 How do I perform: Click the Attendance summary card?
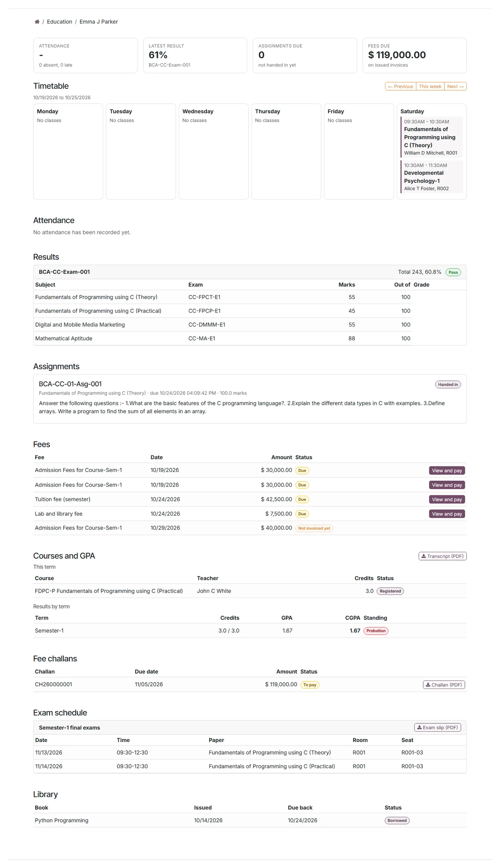85,56
